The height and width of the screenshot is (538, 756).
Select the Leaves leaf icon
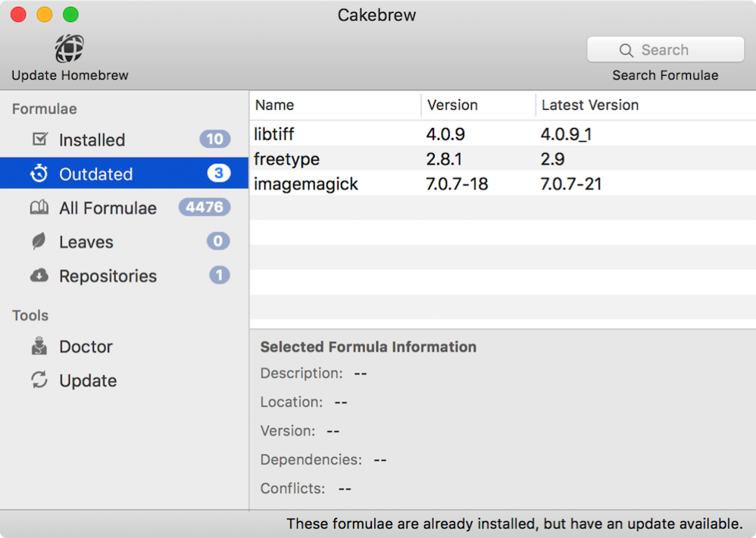pyautogui.click(x=39, y=242)
